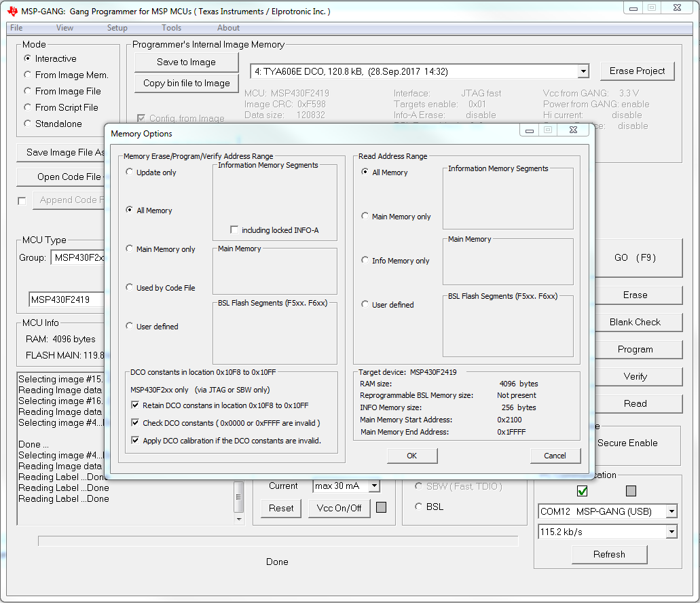This screenshot has width=700, height=603.
Task: Click the green checkmark status indicator
Action: coord(582,491)
